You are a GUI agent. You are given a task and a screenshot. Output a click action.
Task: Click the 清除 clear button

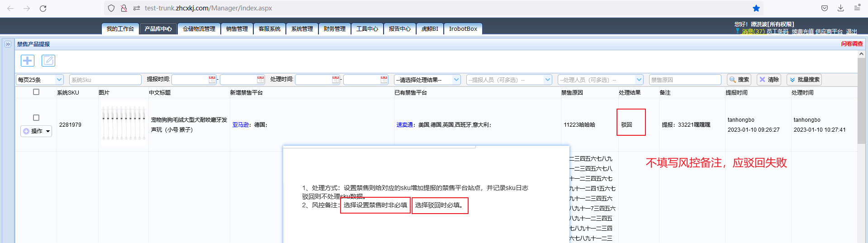(769, 80)
